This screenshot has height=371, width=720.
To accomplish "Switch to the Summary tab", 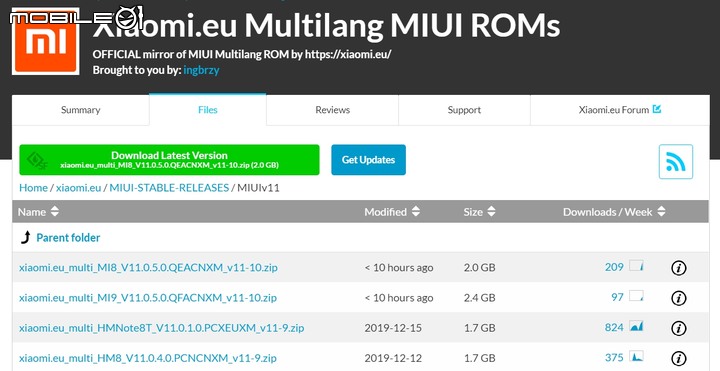I will tap(80, 110).
